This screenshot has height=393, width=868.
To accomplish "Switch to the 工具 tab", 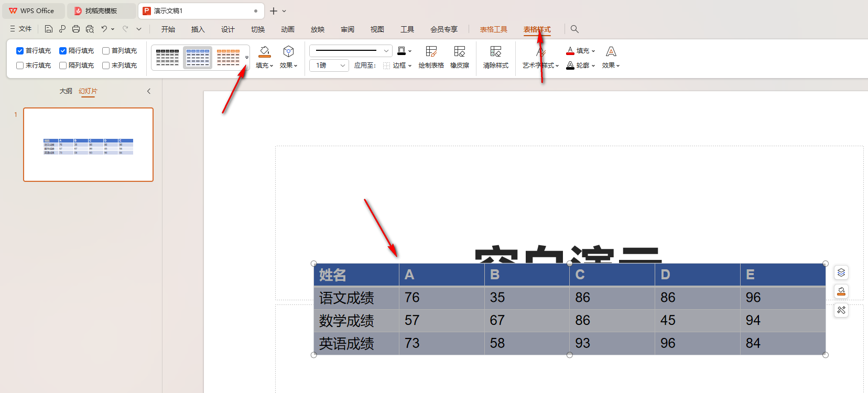I will 407,29.
